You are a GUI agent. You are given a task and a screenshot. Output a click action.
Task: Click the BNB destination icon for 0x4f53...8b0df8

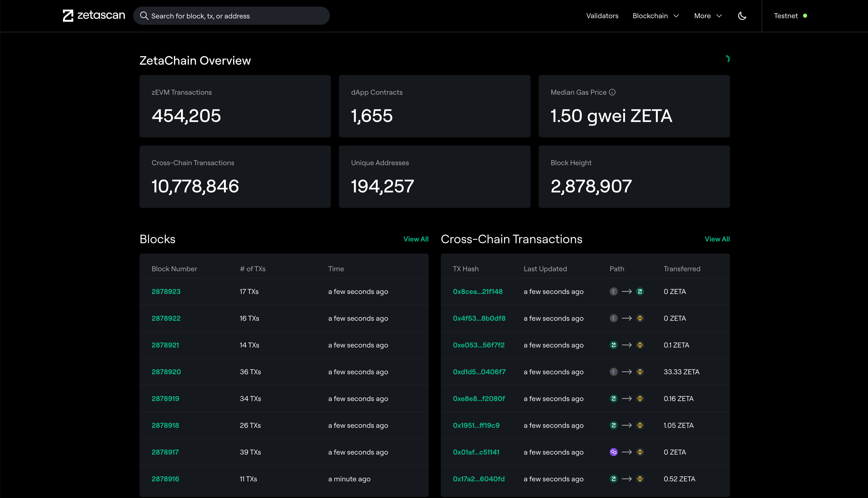tap(640, 318)
